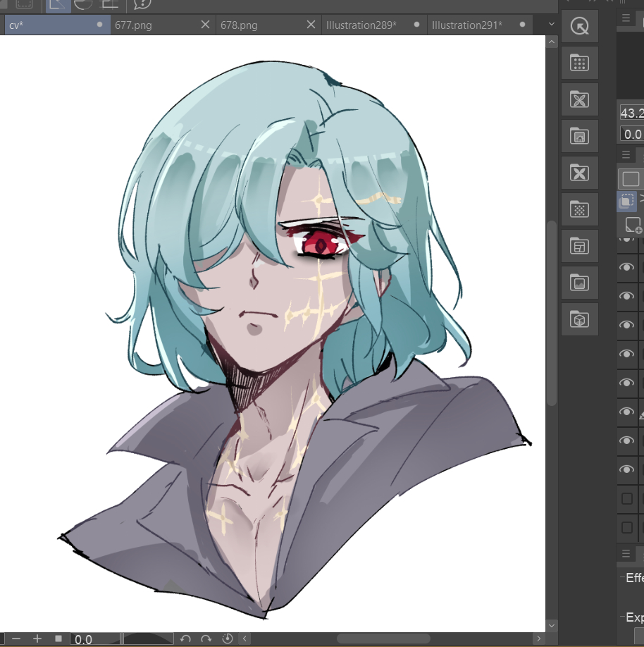Viewport: 644px width, 647px height.
Task: Toggle the first empty layer visibility box
Action: 626,499
